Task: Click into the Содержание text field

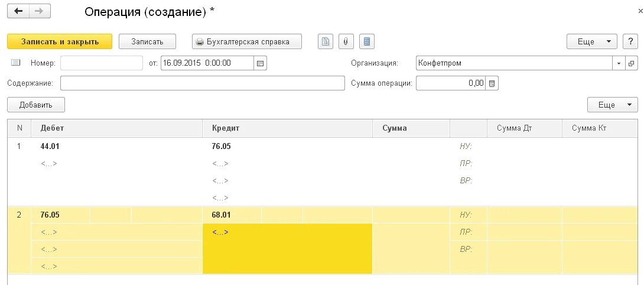Action: pyautogui.click(x=202, y=83)
